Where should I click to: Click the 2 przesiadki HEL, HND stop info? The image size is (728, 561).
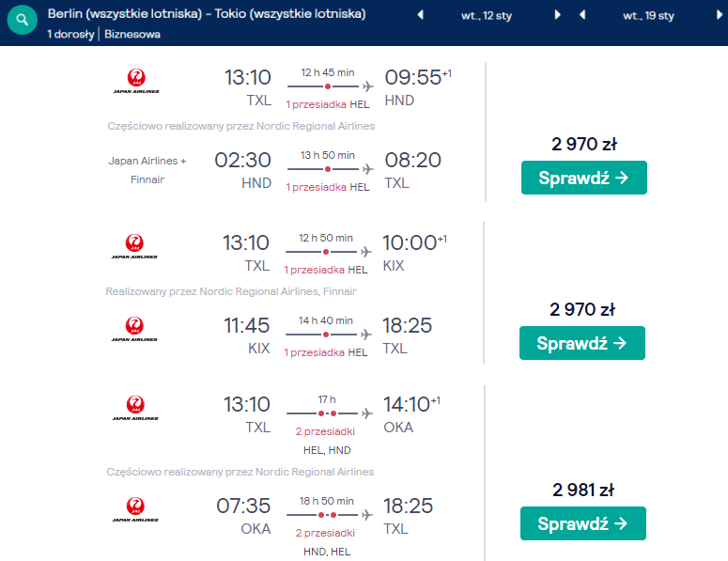coord(326,441)
